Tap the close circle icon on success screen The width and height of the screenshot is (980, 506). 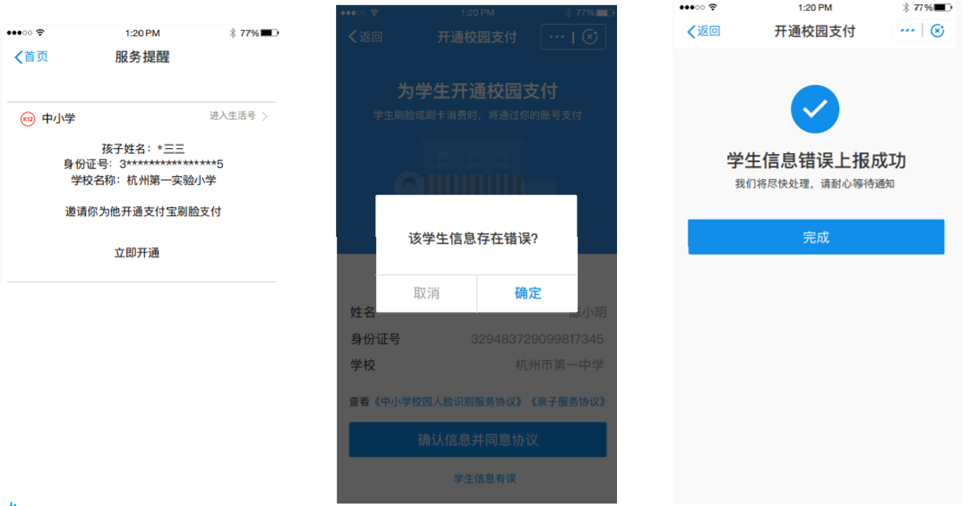(937, 30)
